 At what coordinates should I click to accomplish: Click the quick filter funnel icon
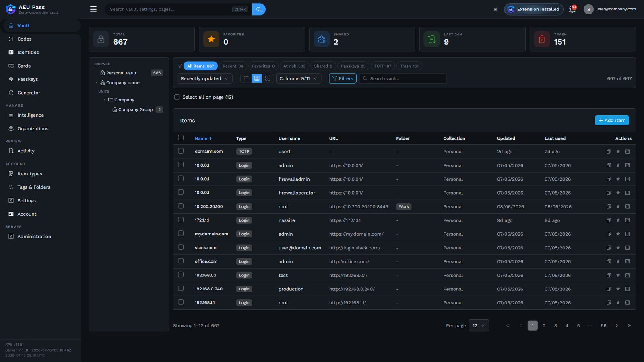[180, 66]
